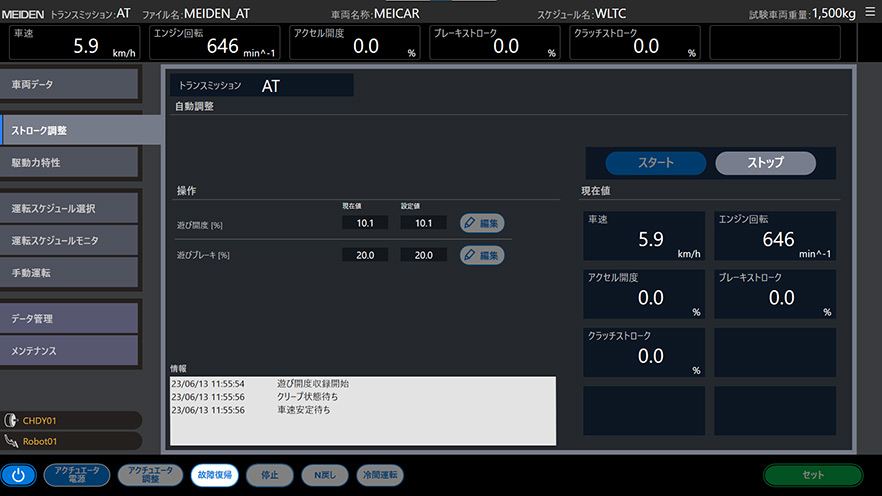Click the スタート button
882x496 pixels.
click(x=656, y=163)
